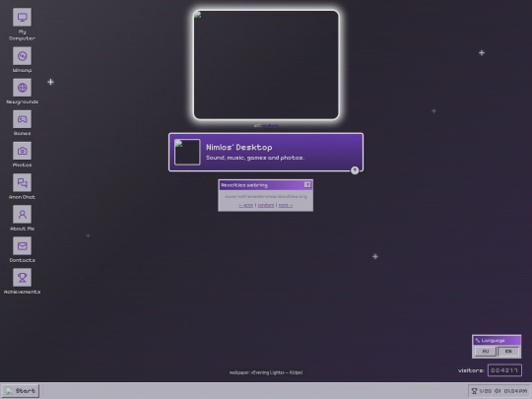This screenshot has height=399, width=532.
Task: Click the art credit link under the image
Action: (270, 125)
